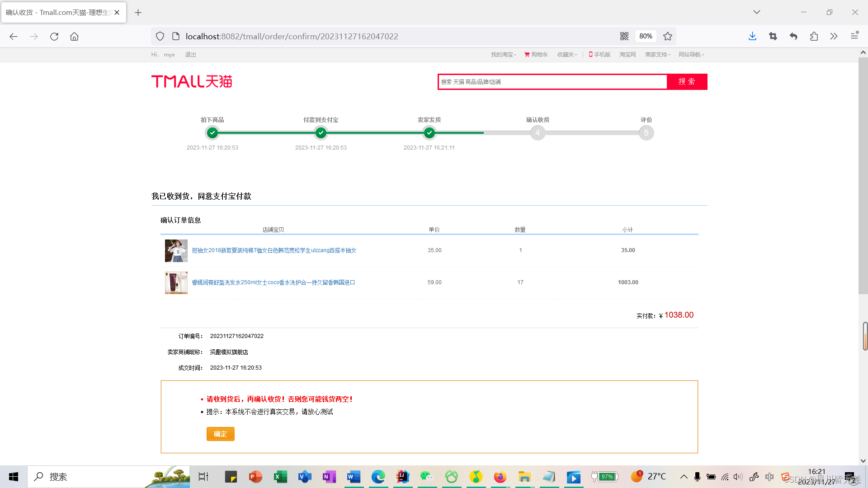Click the 退出 logout link
The width and height of the screenshot is (868, 488).
[x=190, y=55]
